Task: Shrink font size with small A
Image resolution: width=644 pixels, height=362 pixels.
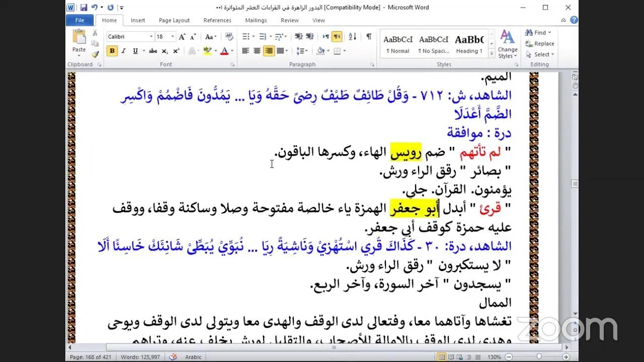Action: [193, 37]
